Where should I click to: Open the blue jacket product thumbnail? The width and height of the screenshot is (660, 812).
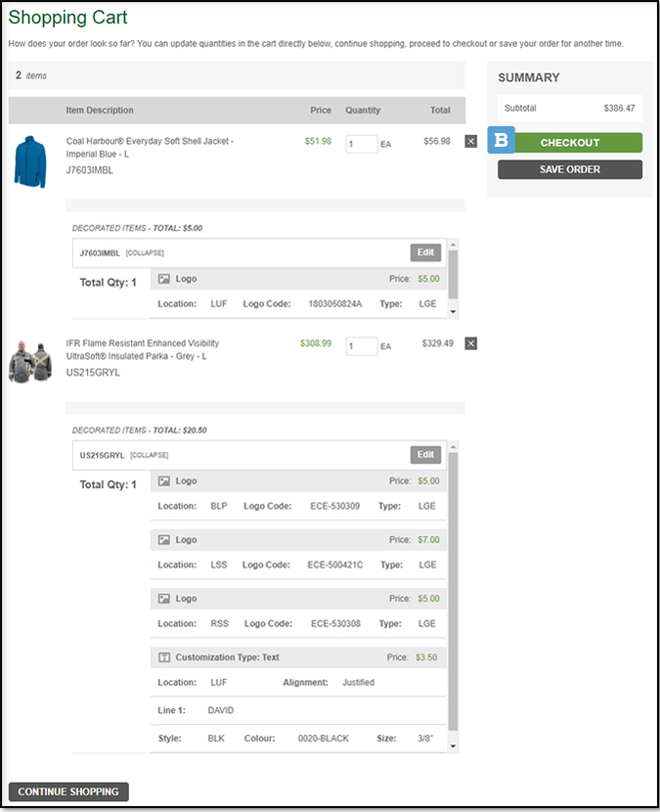30,161
